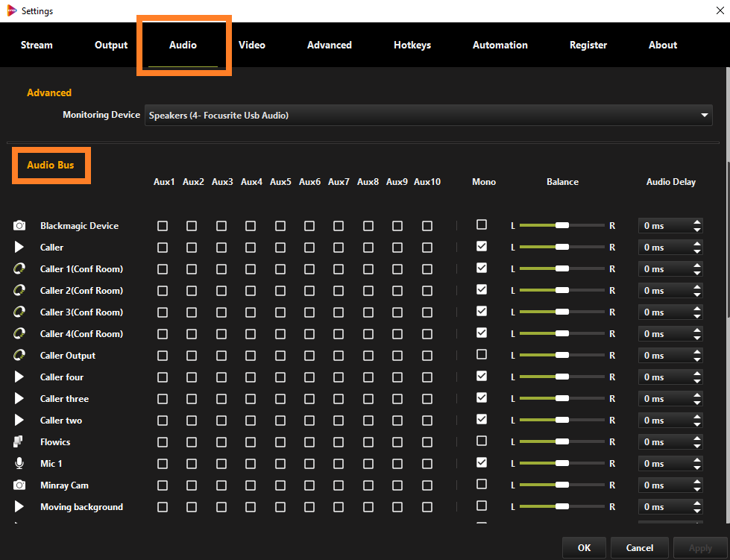Click the Cancel button
The height and width of the screenshot is (560, 730).
640,548
